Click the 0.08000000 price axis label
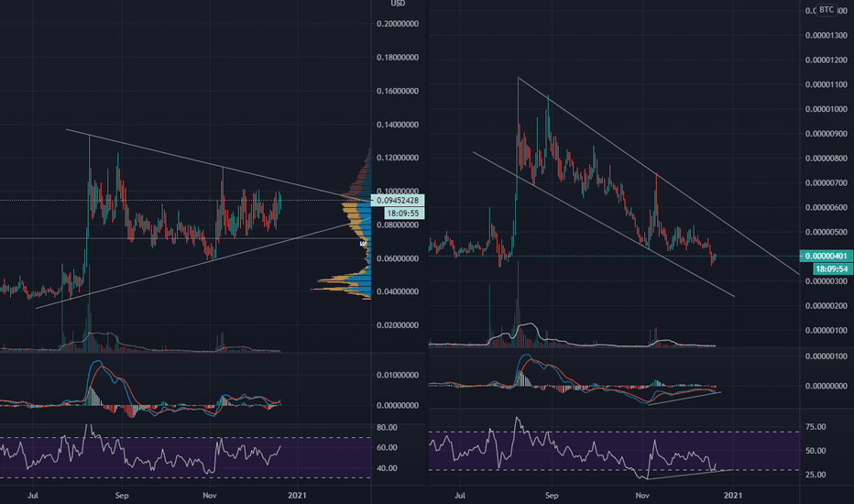 (x=398, y=225)
